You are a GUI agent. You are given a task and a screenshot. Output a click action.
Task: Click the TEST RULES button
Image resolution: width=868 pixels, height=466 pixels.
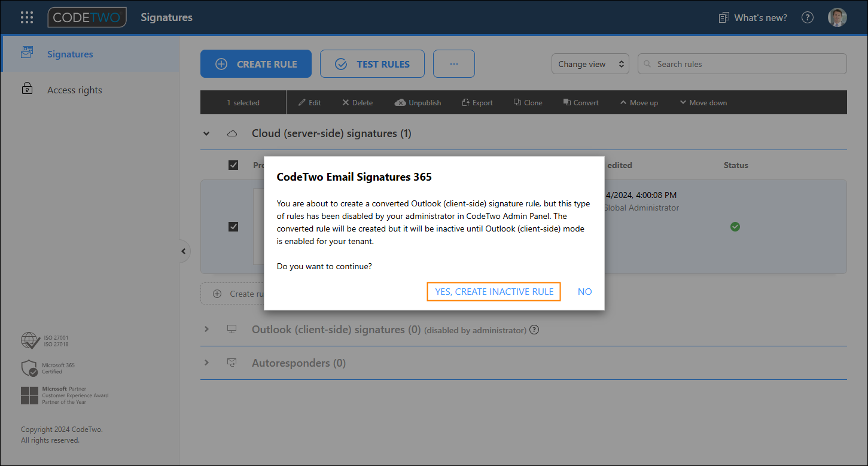tap(372, 64)
